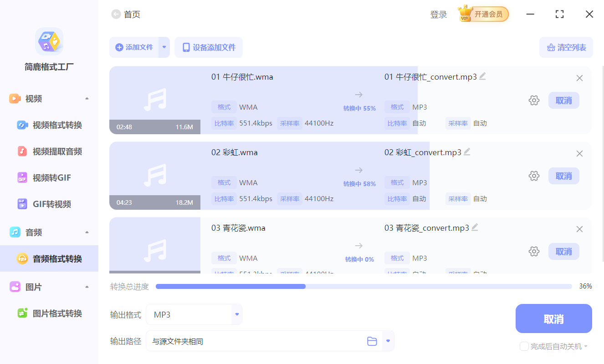Viewport: 604px width, 364px height.
Task: Enable 完成后自动关机 checkbox
Action: 524,346
